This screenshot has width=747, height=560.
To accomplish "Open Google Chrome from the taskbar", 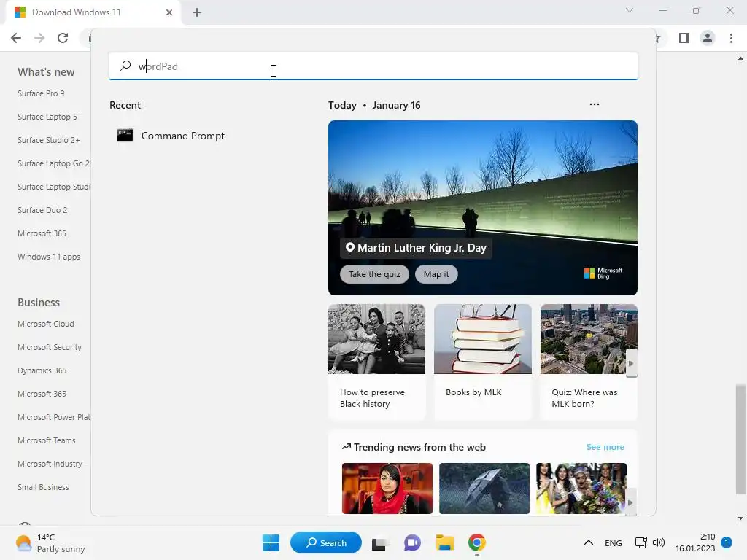I will pyautogui.click(x=476, y=542).
